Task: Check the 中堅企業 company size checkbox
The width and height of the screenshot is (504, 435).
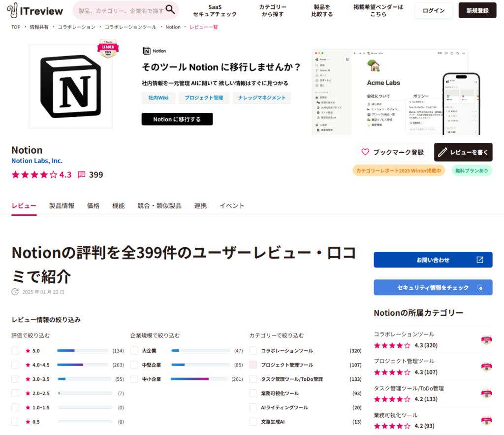Action: coord(134,365)
